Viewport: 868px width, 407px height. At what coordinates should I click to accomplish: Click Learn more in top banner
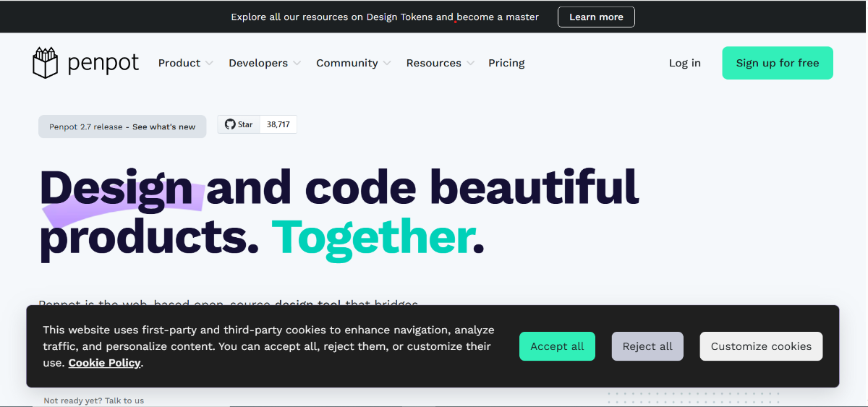point(596,17)
